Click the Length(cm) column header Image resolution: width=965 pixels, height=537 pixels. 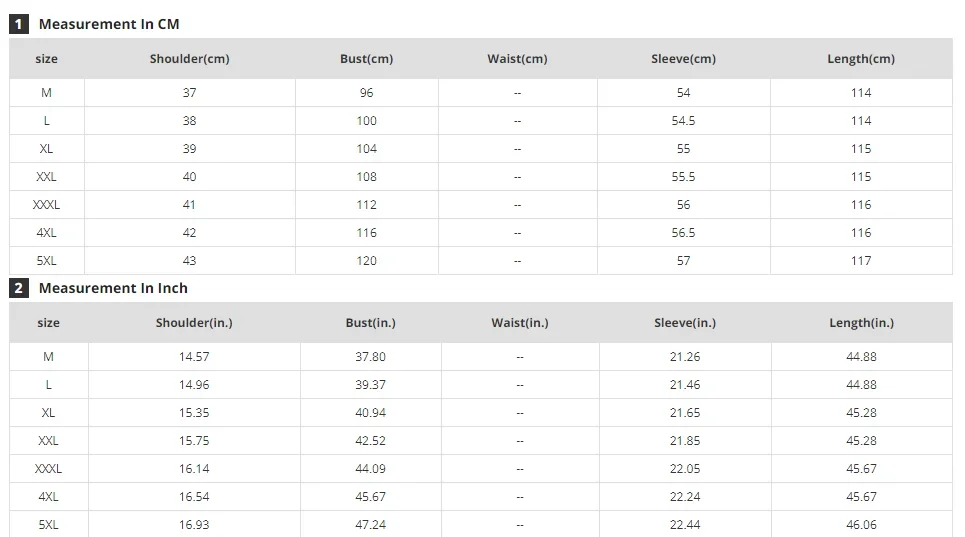tap(861, 58)
